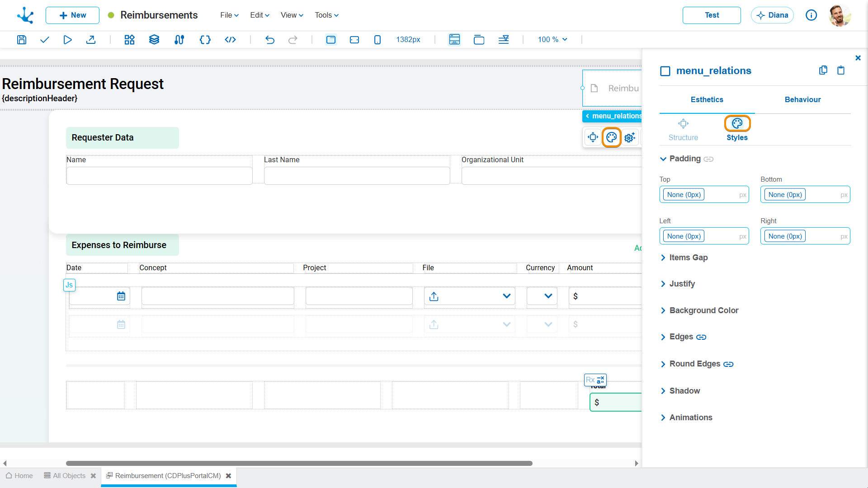Click the Name input field
Image resolution: width=868 pixels, height=488 pixels.
tap(159, 176)
